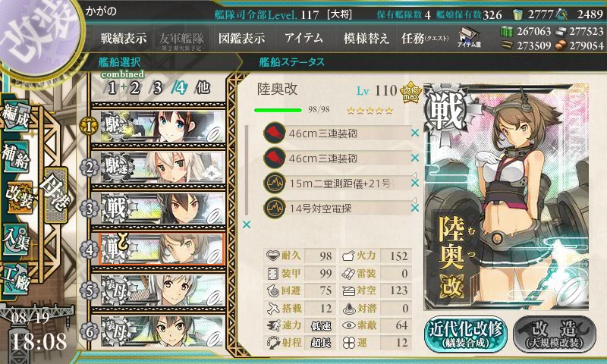
Task: Remove 15m二重測距儀+21号 with its X
Action: point(415,183)
